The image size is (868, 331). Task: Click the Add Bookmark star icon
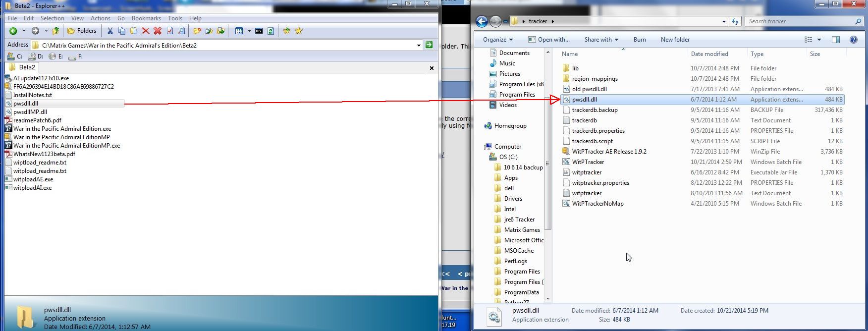pyautogui.click(x=286, y=31)
